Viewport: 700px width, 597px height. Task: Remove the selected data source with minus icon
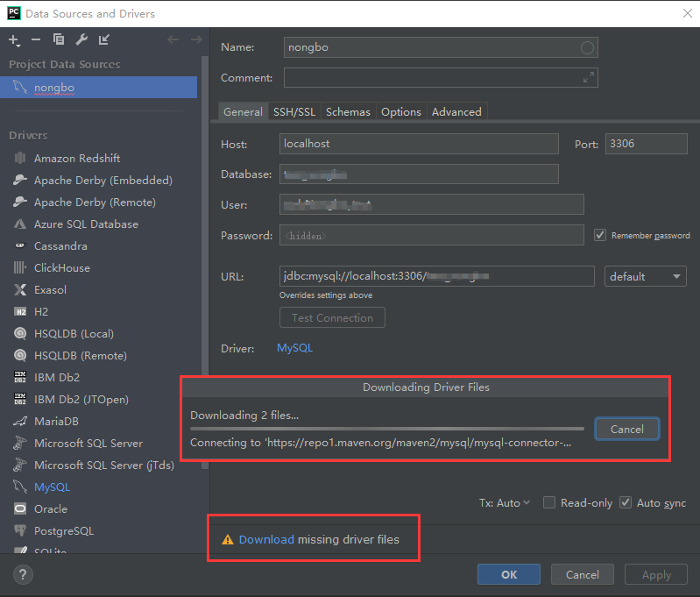(36, 39)
